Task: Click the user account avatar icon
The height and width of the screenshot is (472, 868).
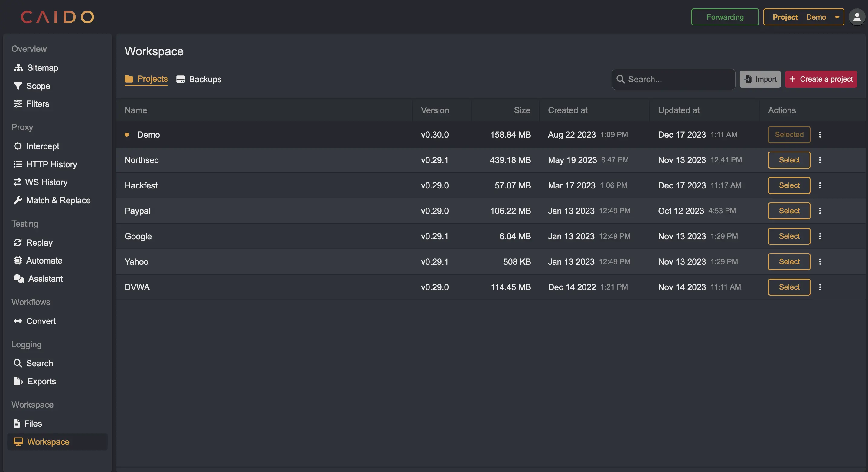Action: pos(857,17)
